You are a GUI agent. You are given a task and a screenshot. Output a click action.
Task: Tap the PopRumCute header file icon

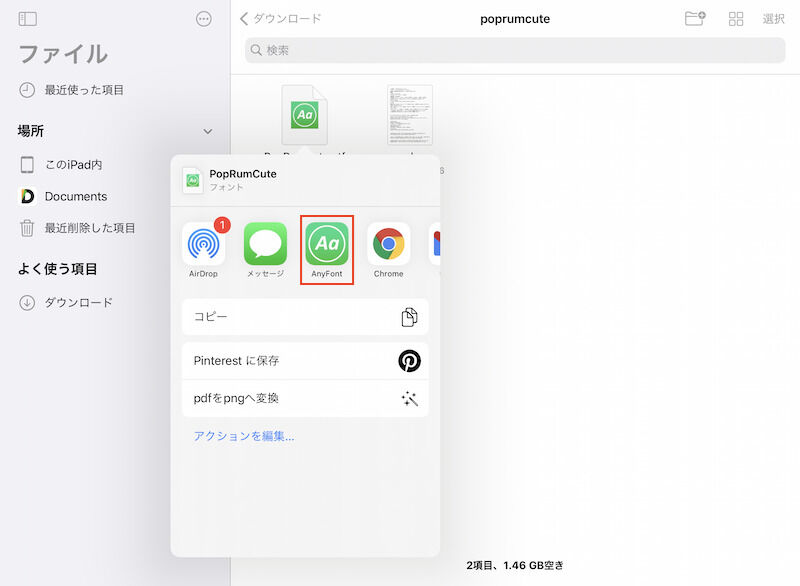192,181
